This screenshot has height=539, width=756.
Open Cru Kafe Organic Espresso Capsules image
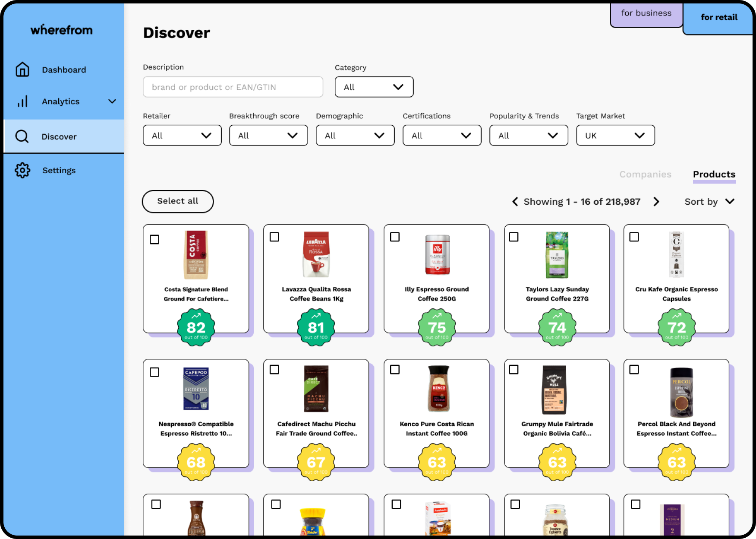coord(676,255)
